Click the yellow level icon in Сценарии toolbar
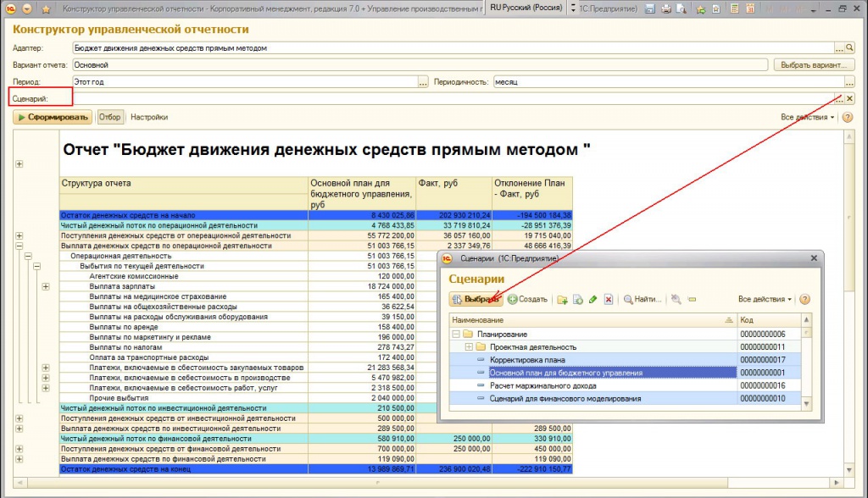This screenshot has height=498, width=868. [x=692, y=299]
